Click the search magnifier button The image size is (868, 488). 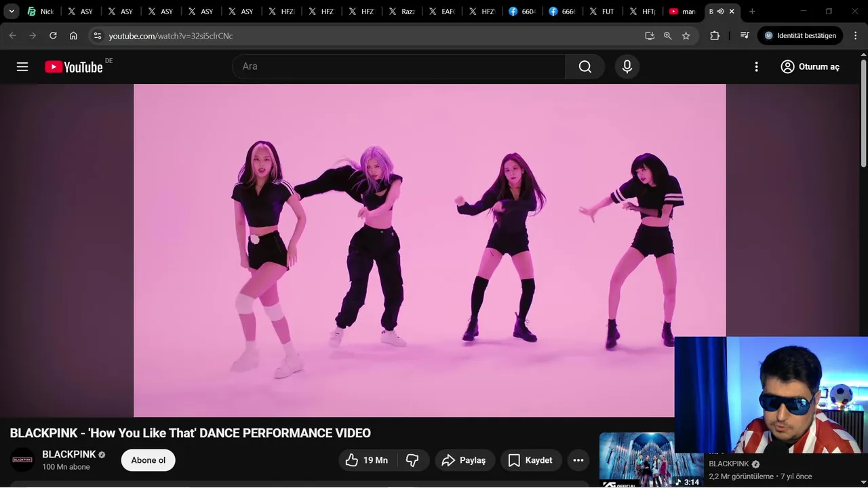[x=585, y=66]
